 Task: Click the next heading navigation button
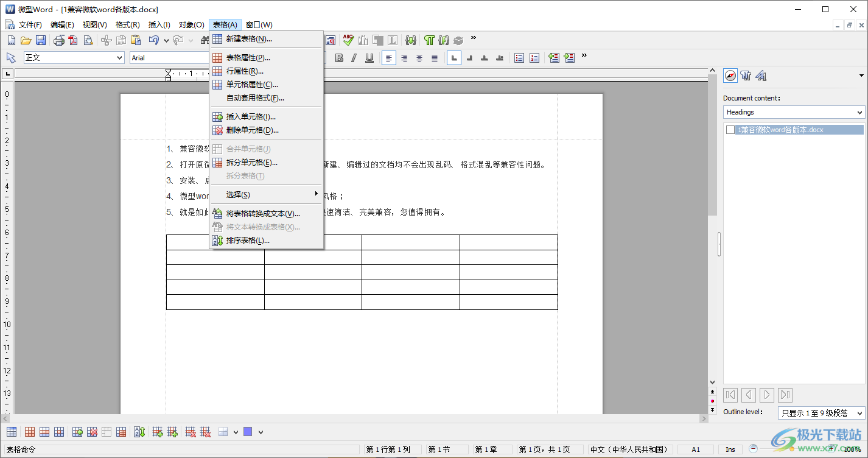pos(767,395)
